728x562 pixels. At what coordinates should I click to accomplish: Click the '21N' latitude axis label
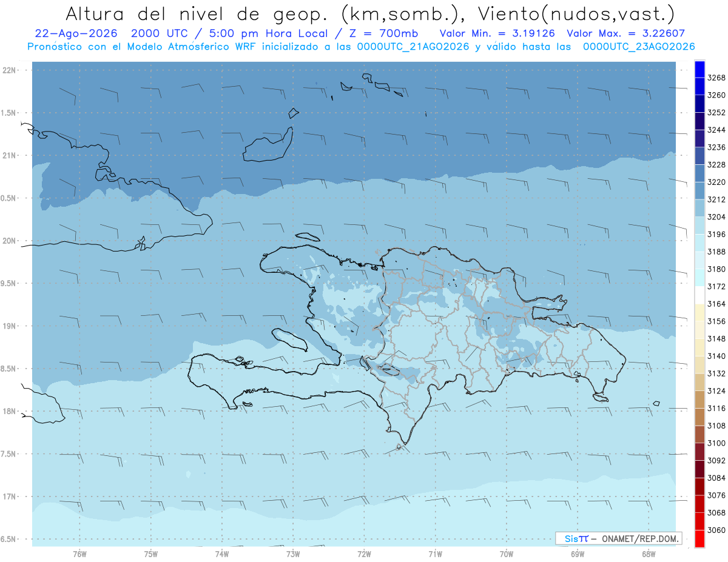(x=10, y=156)
